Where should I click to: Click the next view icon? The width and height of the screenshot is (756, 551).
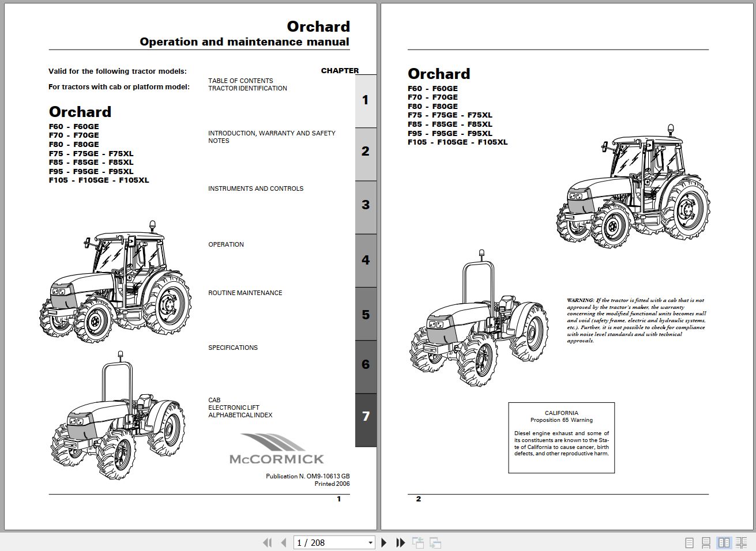click(x=435, y=542)
